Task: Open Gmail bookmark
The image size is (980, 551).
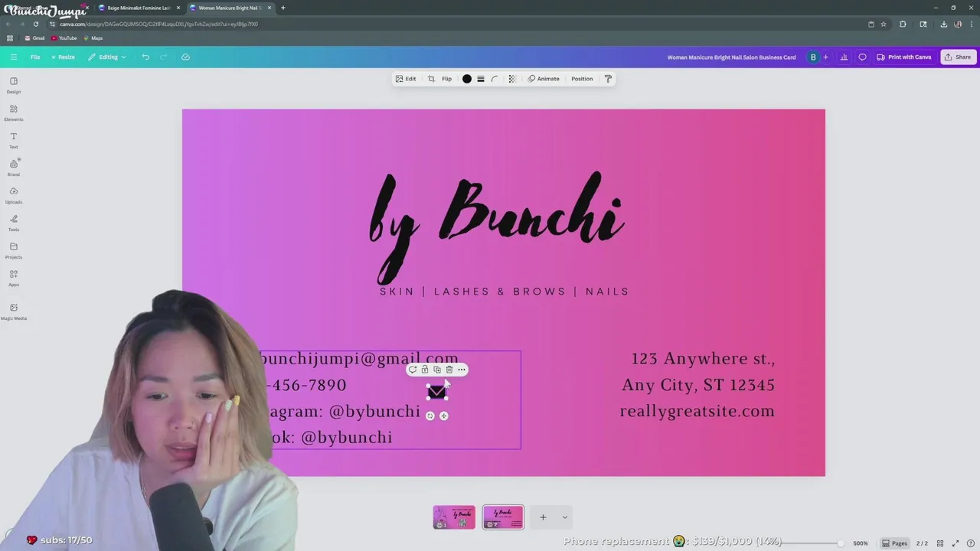Action: (34, 38)
